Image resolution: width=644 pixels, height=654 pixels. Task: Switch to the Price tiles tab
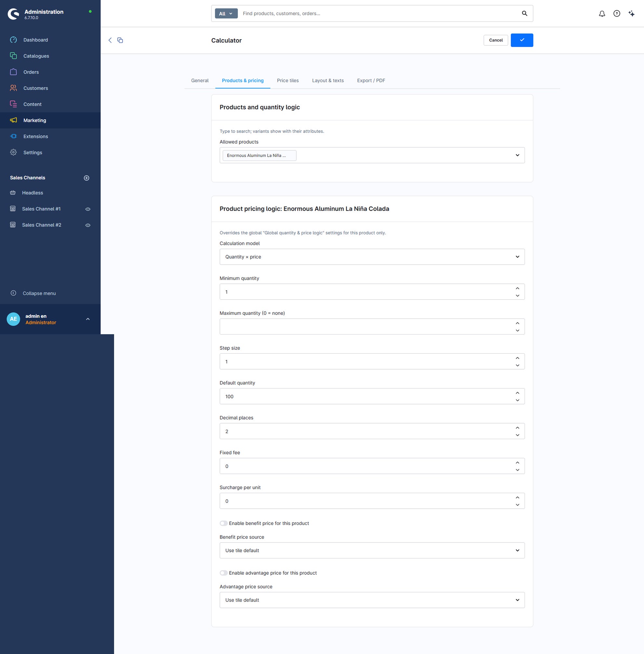[288, 80]
